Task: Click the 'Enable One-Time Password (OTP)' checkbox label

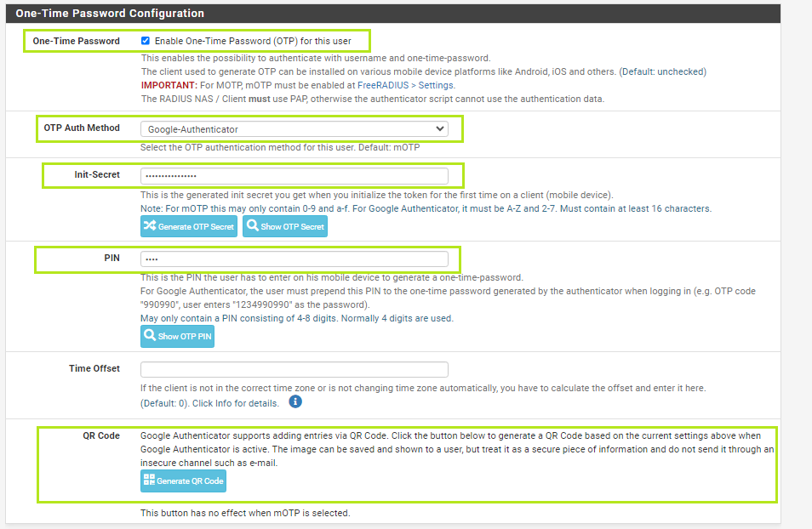Action: click(x=253, y=41)
